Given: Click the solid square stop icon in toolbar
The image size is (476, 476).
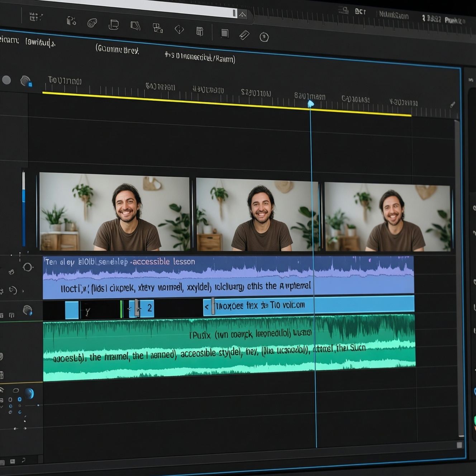Looking at the screenshot, I should 225,33.
